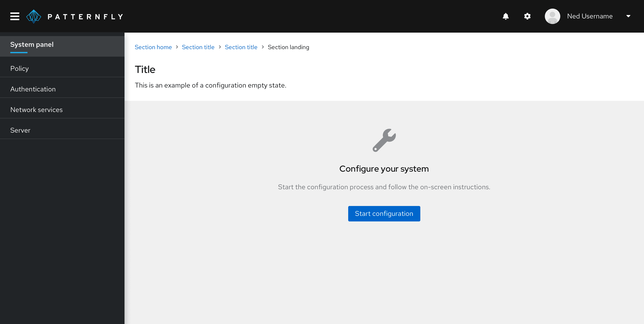The width and height of the screenshot is (644, 324).
Task: Click the page heading Title
Action: coord(145,70)
